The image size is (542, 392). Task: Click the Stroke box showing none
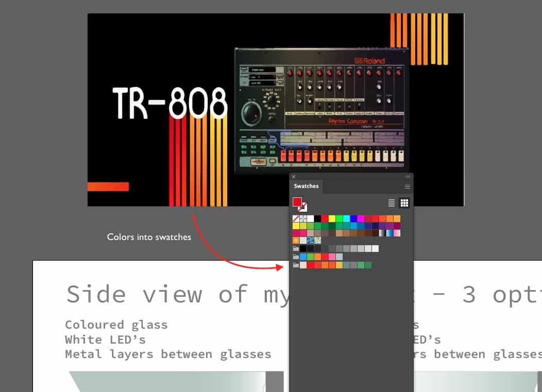tap(303, 208)
